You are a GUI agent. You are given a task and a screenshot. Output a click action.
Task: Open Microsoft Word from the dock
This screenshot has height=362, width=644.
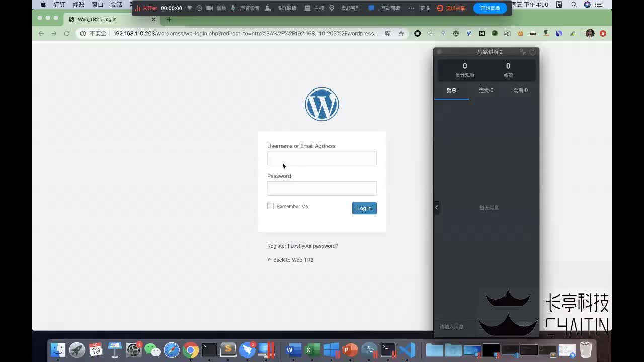click(x=293, y=350)
